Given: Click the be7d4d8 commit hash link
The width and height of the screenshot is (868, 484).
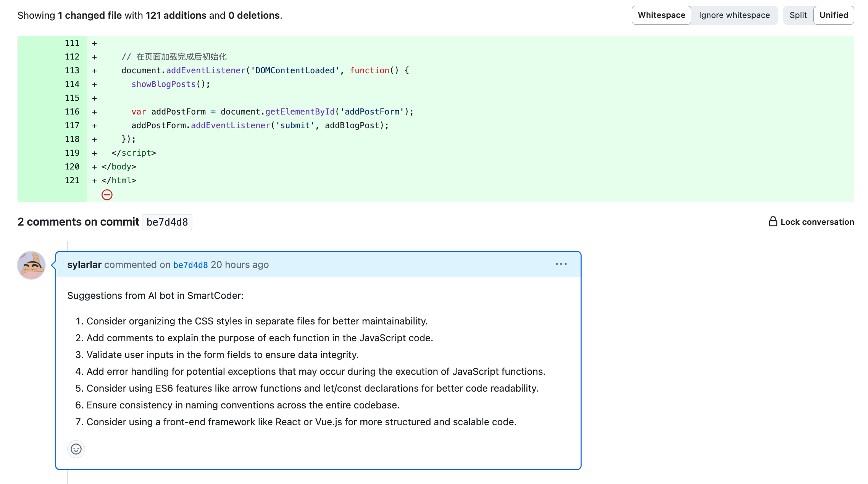Looking at the screenshot, I should tap(189, 264).
